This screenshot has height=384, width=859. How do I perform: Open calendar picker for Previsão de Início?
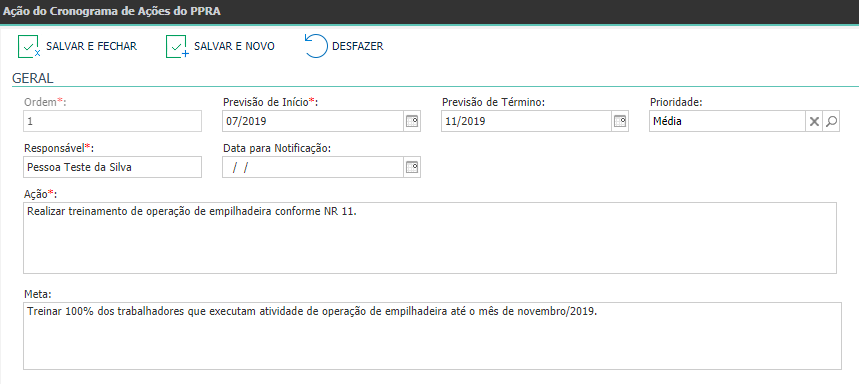pos(412,122)
